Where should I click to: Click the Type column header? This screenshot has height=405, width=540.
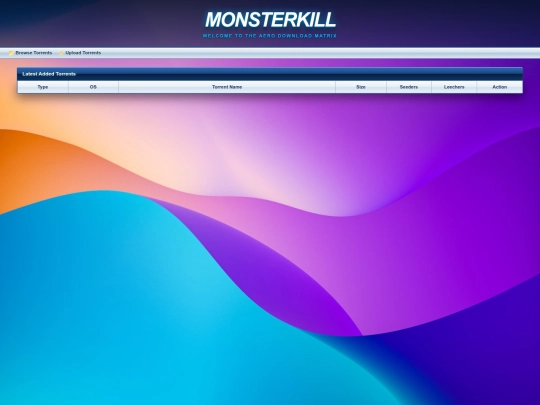(x=43, y=87)
